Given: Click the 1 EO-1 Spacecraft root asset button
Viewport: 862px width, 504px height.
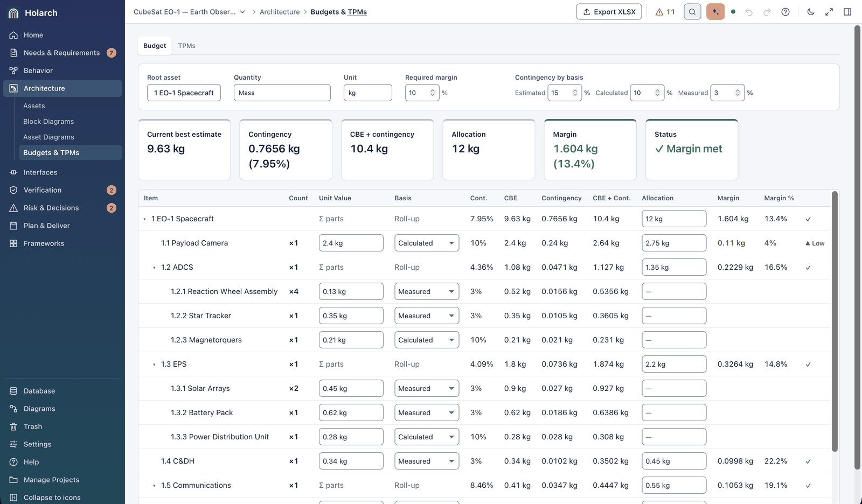Looking at the screenshot, I should pos(184,93).
